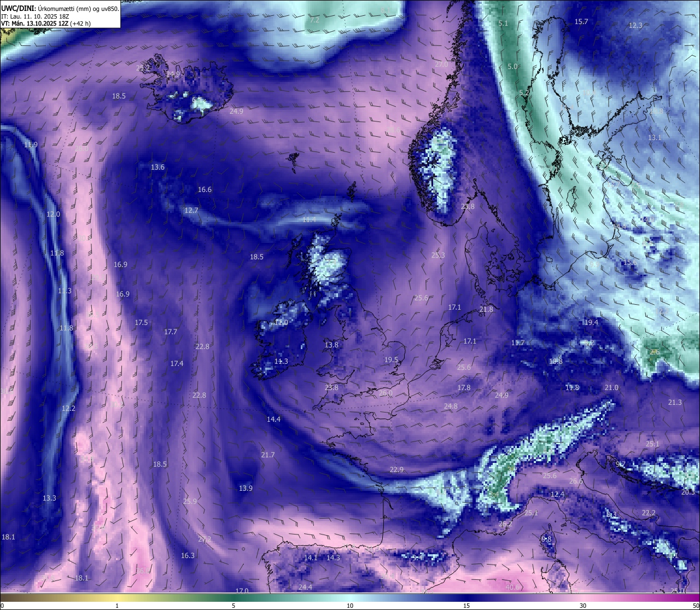The image size is (700, 610).
Task: Click the map value 19.4
Action: (x=591, y=323)
